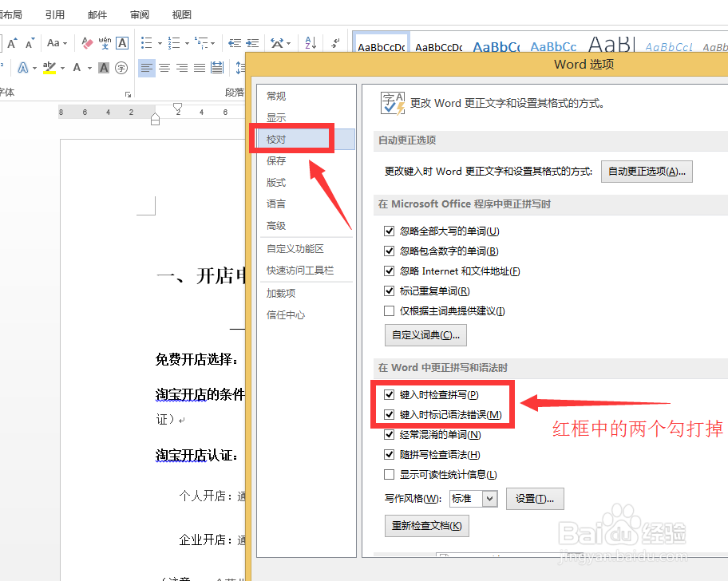
Task: Apply Distributed alignment icon
Action: pos(217,68)
